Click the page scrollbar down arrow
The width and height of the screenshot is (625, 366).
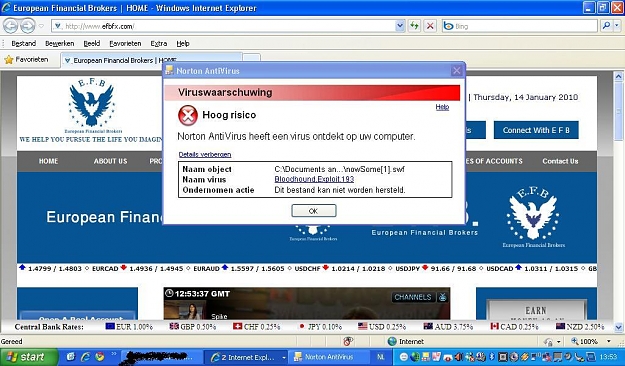point(618,328)
